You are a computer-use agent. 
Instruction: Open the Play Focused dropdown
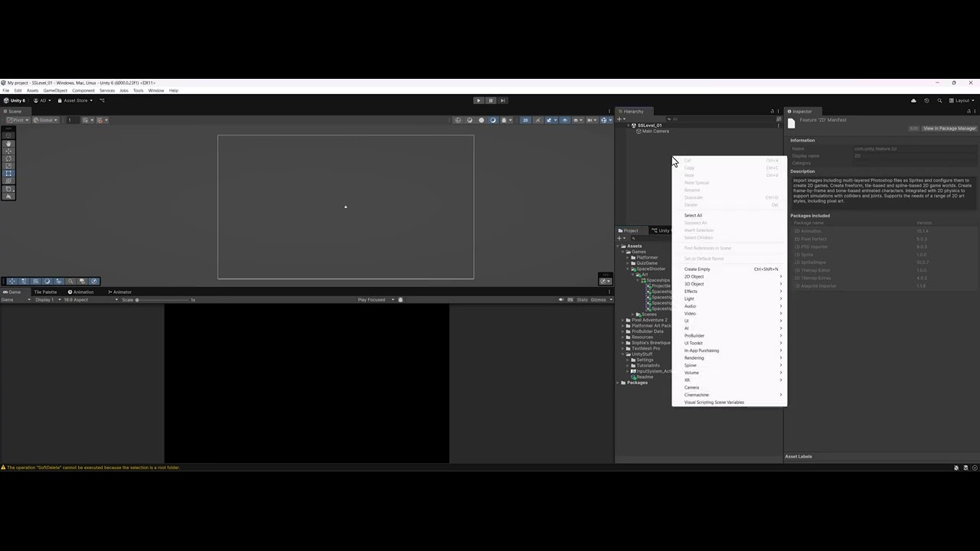(x=375, y=300)
